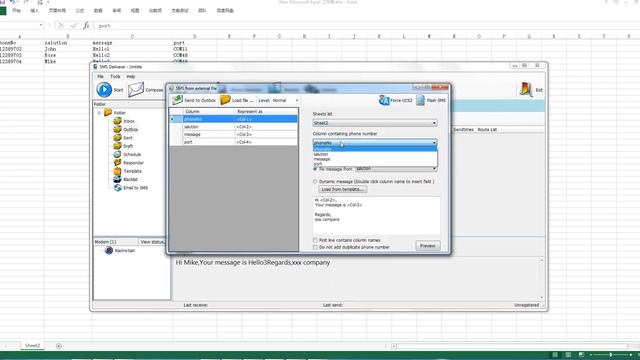Viewport: 640px width, 360px height.
Task: Open Help menu in SMS Deliverer
Action: [x=131, y=76]
